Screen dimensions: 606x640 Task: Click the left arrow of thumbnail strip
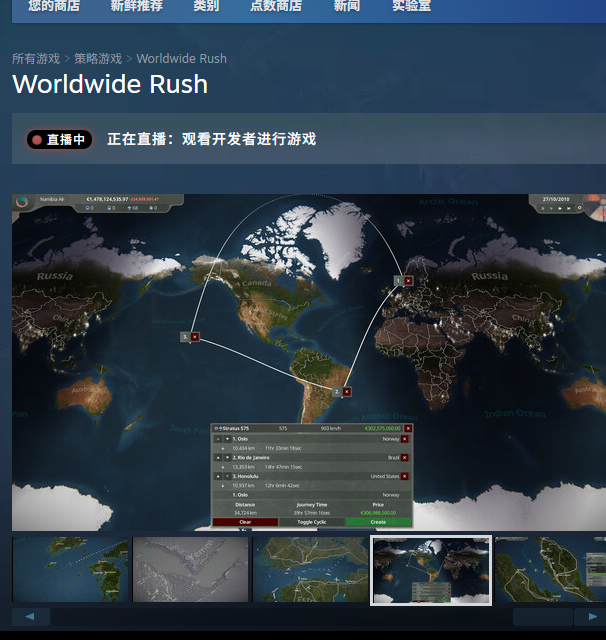31,617
